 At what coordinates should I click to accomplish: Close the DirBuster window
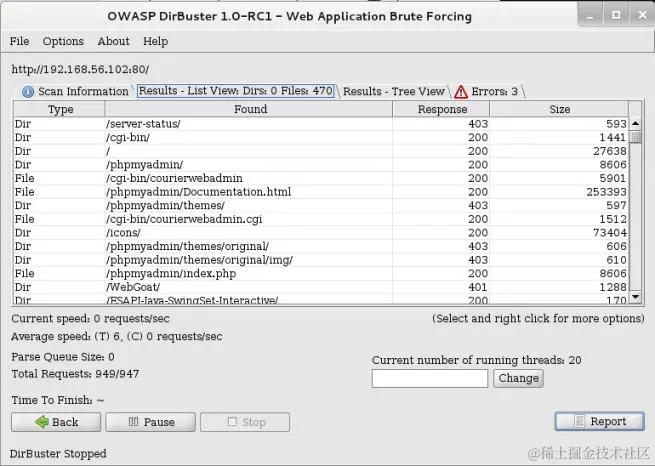(x=642, y=15)
